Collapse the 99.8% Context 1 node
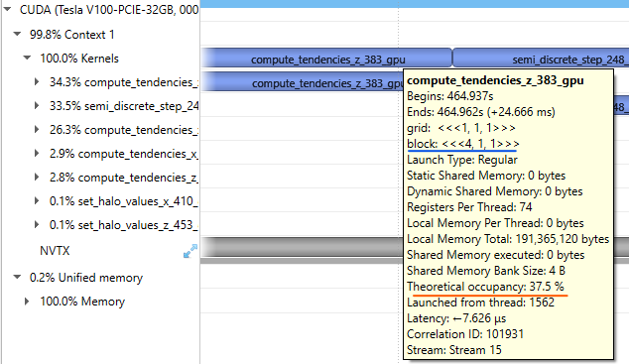The height and width of the screenshot is (364, 629). (17, 34)
